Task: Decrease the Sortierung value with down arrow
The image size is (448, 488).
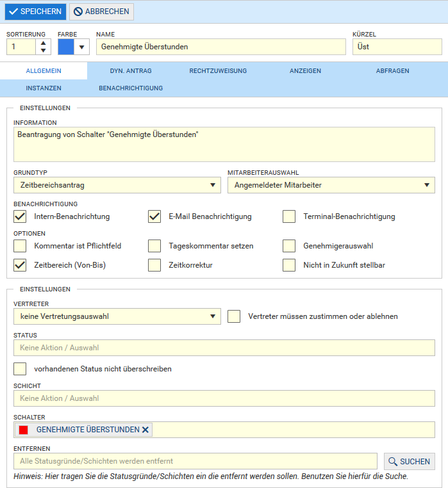Action: coord(44,51)
